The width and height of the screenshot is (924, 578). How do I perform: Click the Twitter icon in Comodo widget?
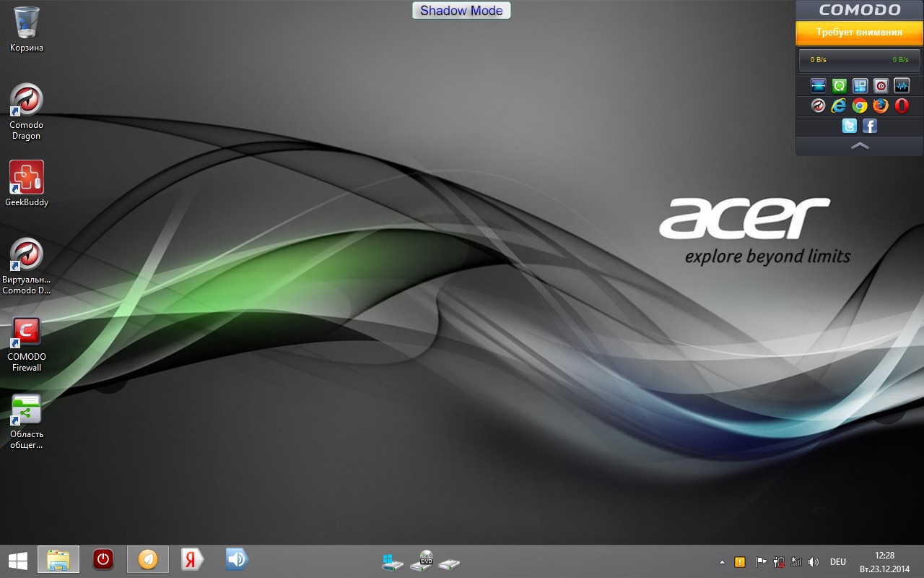[x=850, y=126]
